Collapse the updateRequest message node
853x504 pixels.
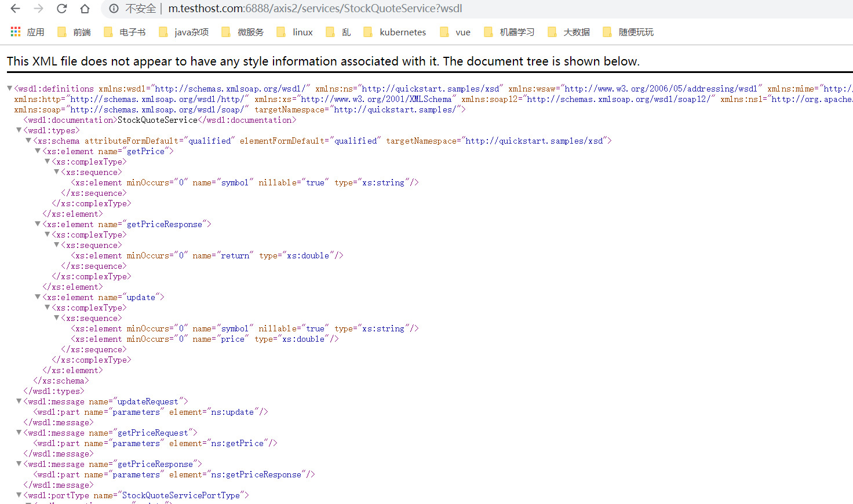point(19,401)
